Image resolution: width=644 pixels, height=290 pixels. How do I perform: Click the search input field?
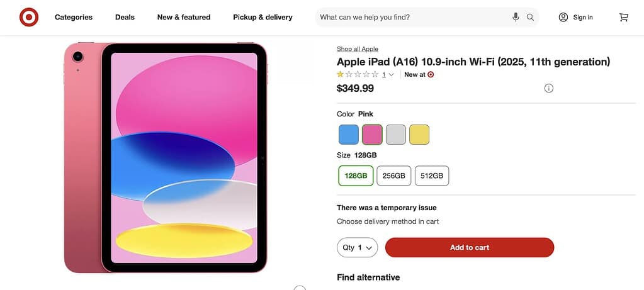(x=412, y=18)
